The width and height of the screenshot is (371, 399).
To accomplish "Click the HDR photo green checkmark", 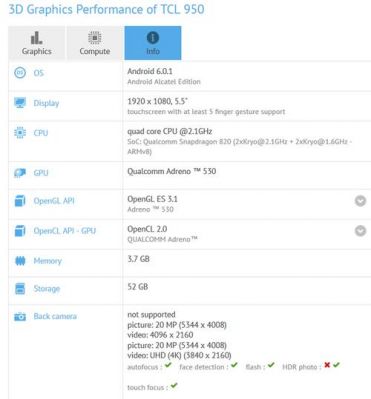I will click(x=336, y=365).
